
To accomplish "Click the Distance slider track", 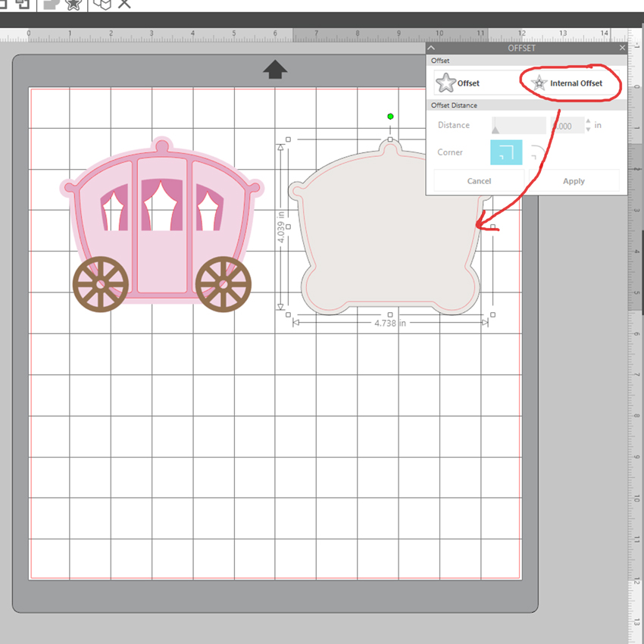I will pyautogui.click(x=519, y=125).
